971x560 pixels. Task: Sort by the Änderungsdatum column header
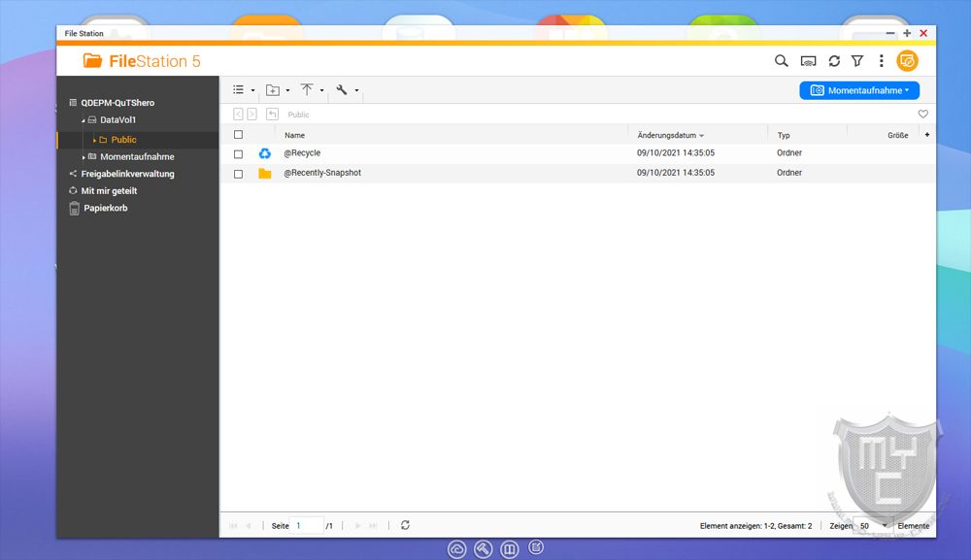pyautogui.click(x=670, y=135)
